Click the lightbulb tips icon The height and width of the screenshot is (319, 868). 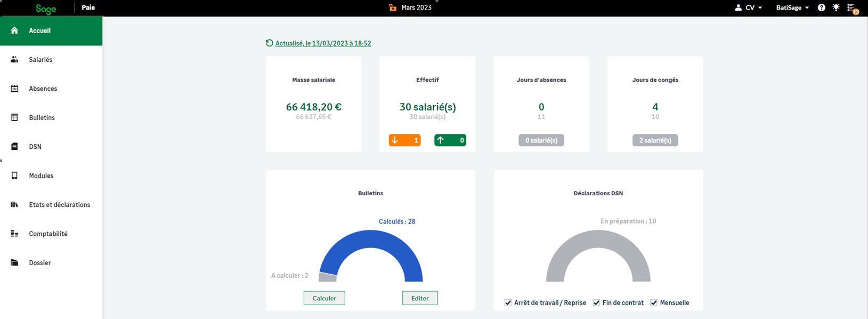836,7
